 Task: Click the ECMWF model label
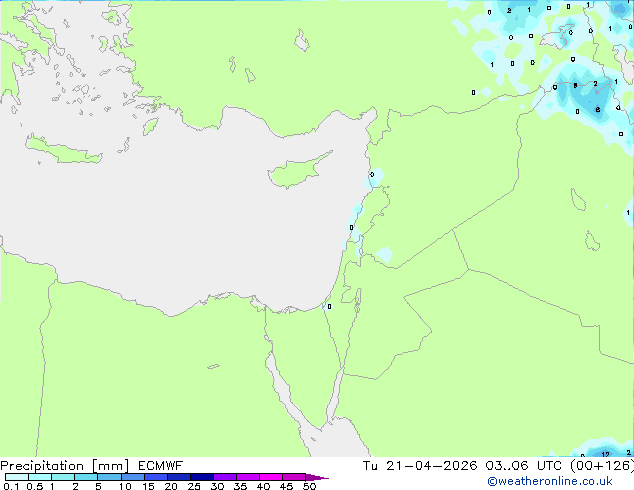coord(161,466)
